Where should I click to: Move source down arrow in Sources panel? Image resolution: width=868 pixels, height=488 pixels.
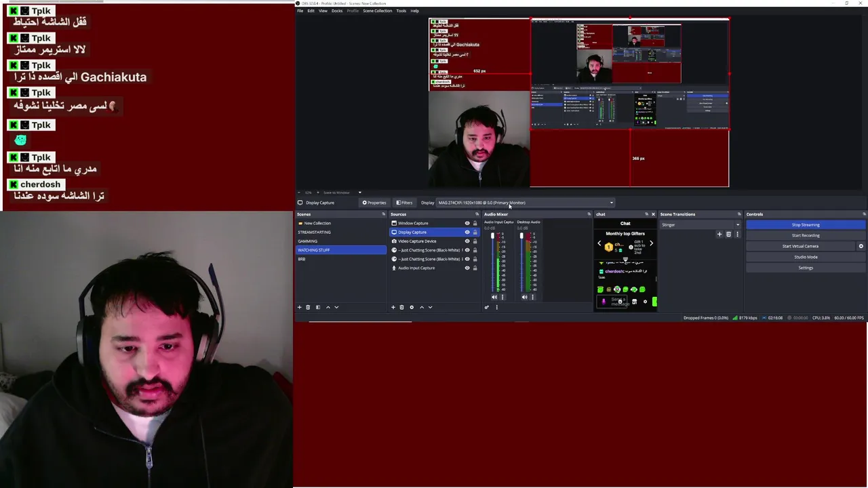point(430,307)
